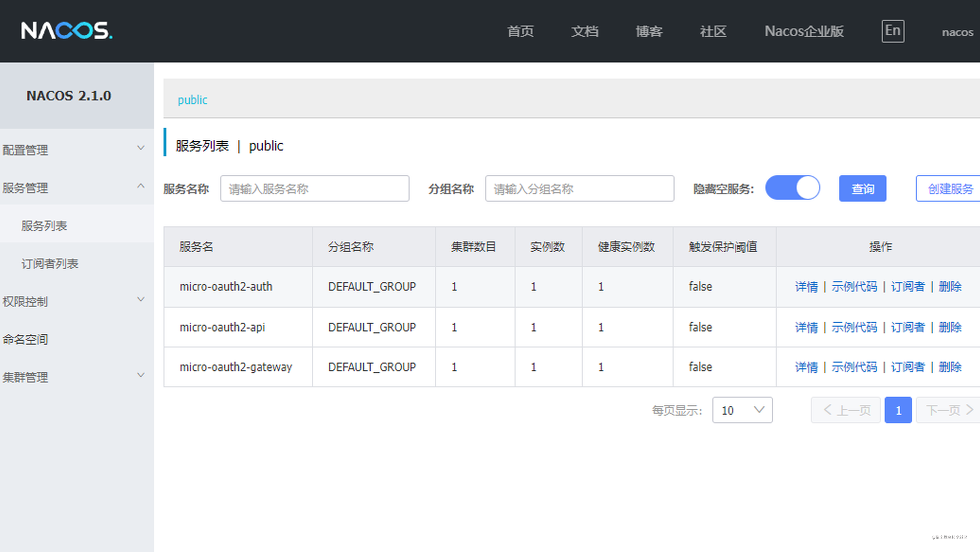Screen dimensions: 980x552
Task: Open 订阅者 for micro-oauth2-gateway
Action: [908, 367]
